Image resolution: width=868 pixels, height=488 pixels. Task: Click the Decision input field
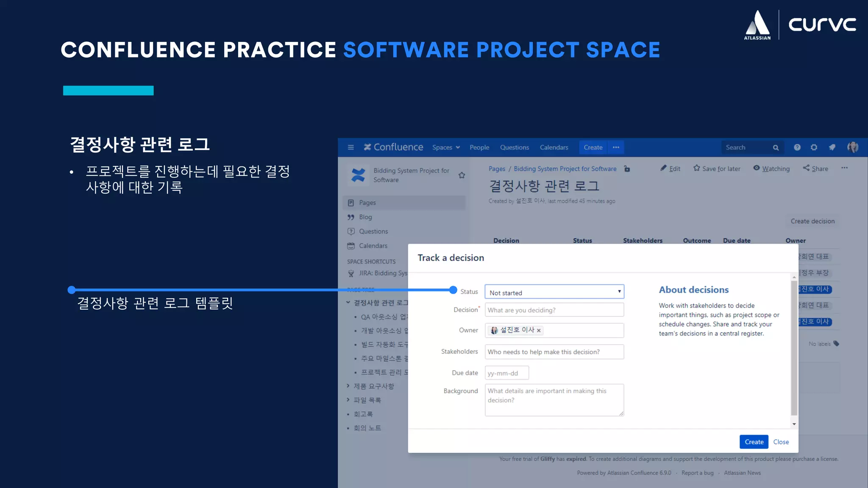pyautogui.click(x=554, y=310)
